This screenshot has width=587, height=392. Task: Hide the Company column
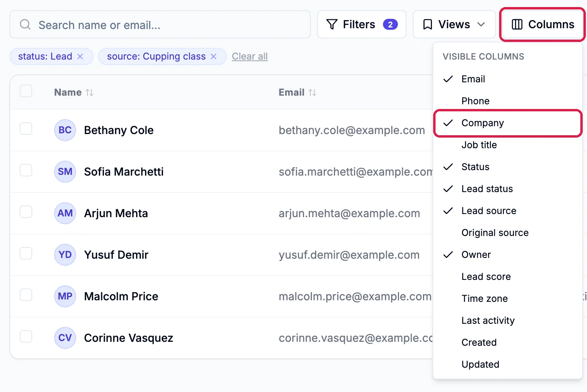[x=508, y=123]
